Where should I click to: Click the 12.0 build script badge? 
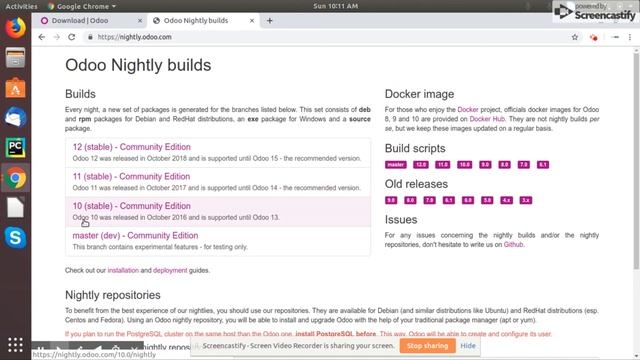420,164
